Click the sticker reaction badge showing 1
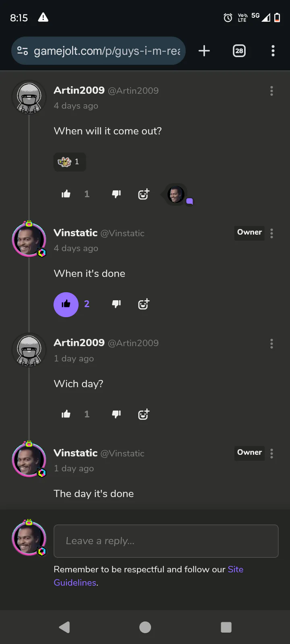Viewport: 290px width, 644px height. click(x=70, y=162)
